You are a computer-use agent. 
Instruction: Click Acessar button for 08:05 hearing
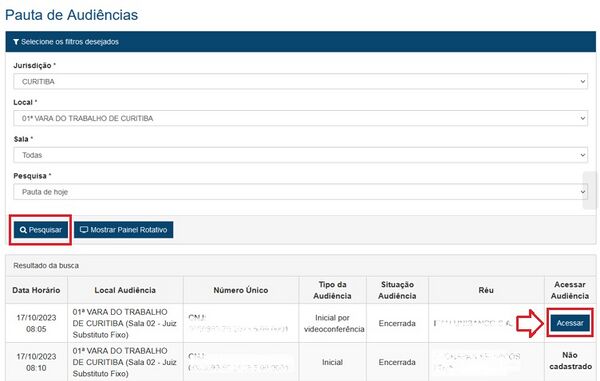click(570, 323)
